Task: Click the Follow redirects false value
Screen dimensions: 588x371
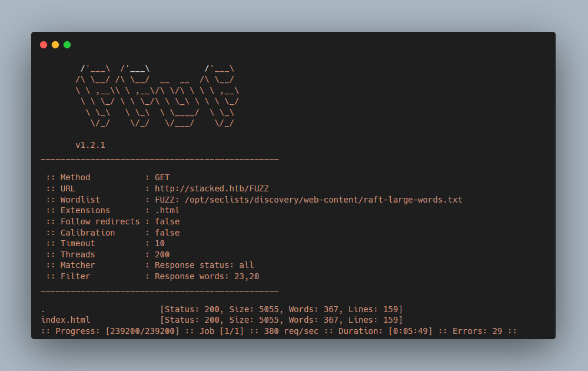Action: click(x=167, y=221)
